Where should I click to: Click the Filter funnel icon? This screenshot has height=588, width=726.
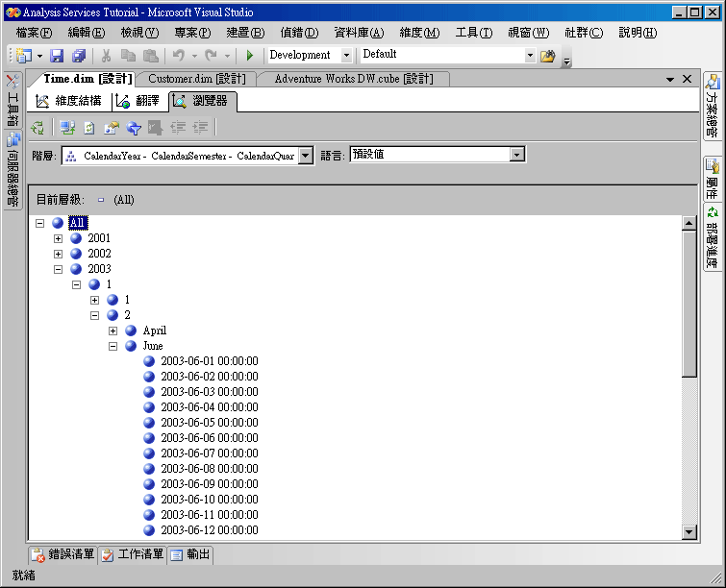pyautogui.click(x=134, y=128)
